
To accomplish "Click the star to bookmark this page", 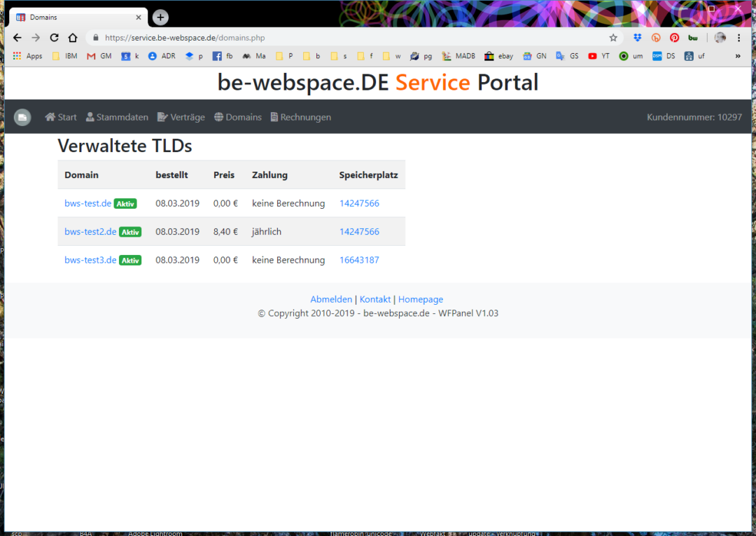I will [x=613, y=37].
